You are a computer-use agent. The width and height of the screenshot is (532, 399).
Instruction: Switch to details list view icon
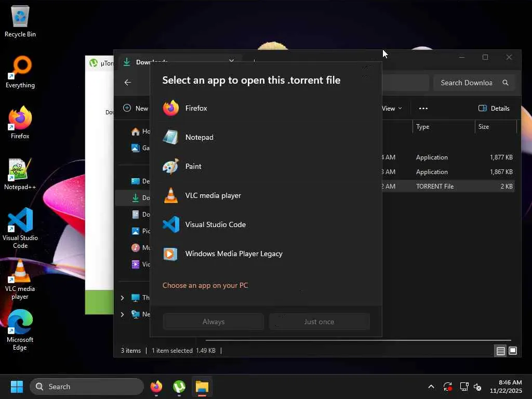(x=500, y=351)
